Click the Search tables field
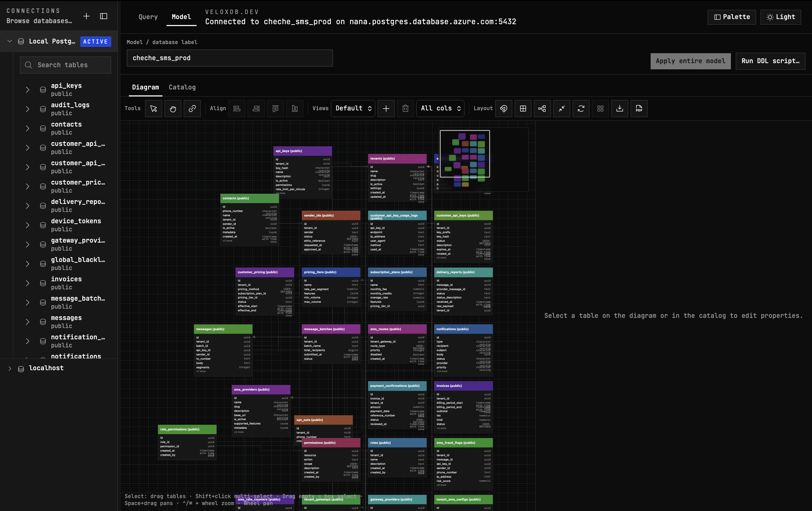This screenshot has width=812, height=511. [66, 65]
